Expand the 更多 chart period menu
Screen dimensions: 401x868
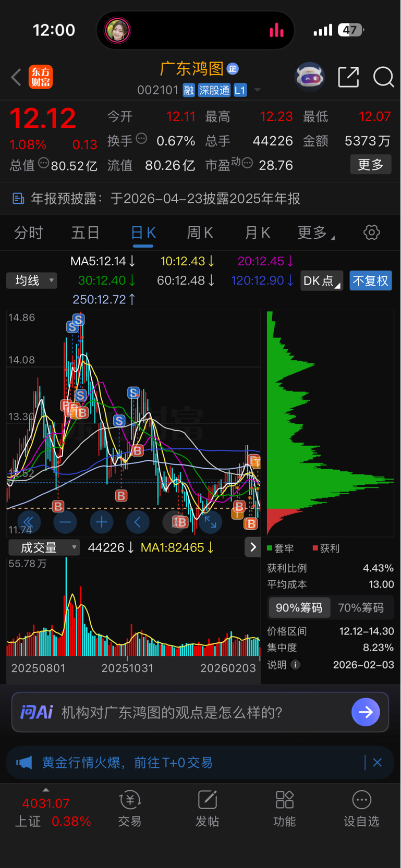[316, 233]
